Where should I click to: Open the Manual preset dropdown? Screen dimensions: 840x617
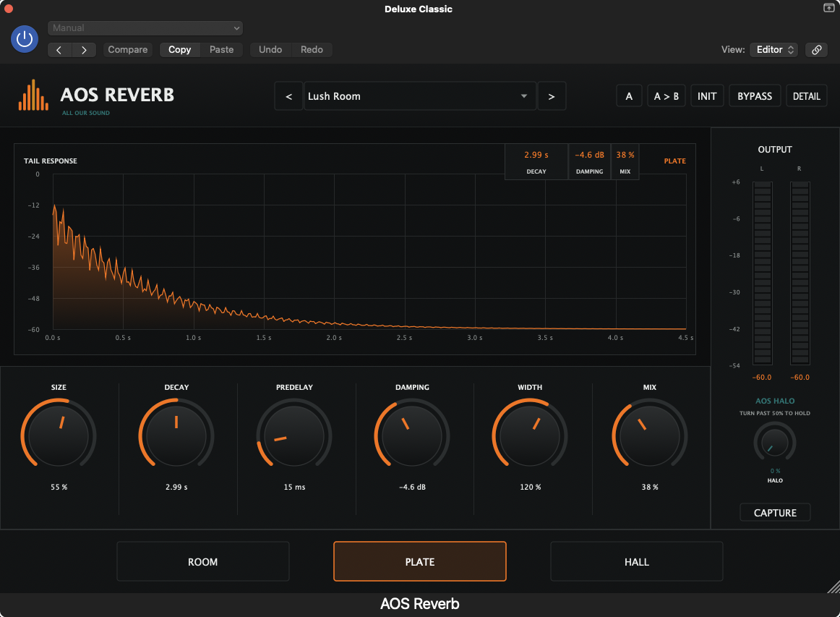(145, 28)
